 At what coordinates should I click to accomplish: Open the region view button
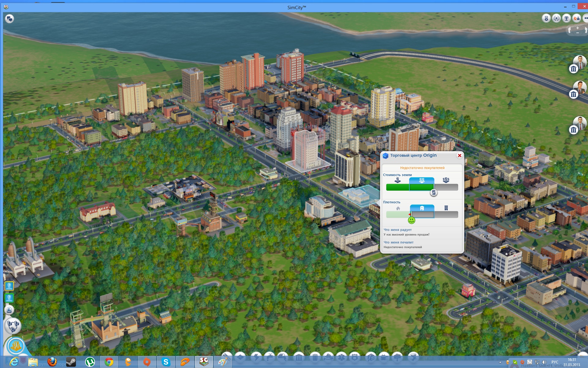[13, 326]
